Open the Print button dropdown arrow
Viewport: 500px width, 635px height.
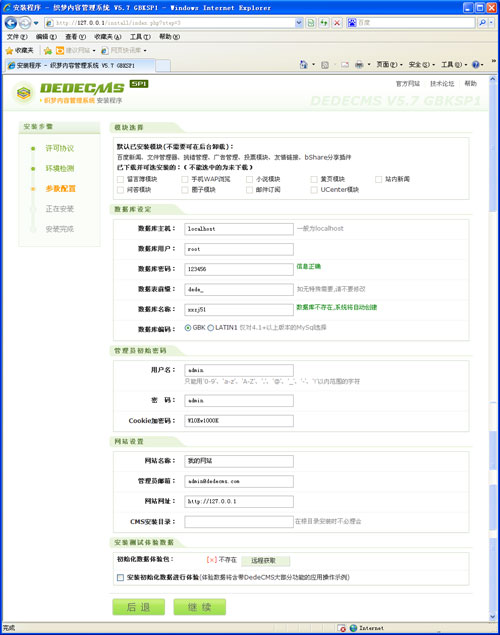point(369,64)
